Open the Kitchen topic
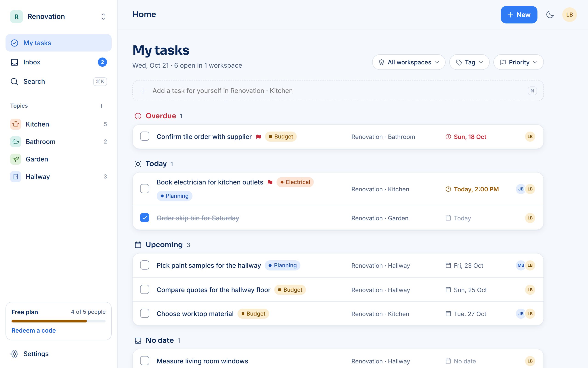Screen dimensions: 588x368 tap(59, 124)
